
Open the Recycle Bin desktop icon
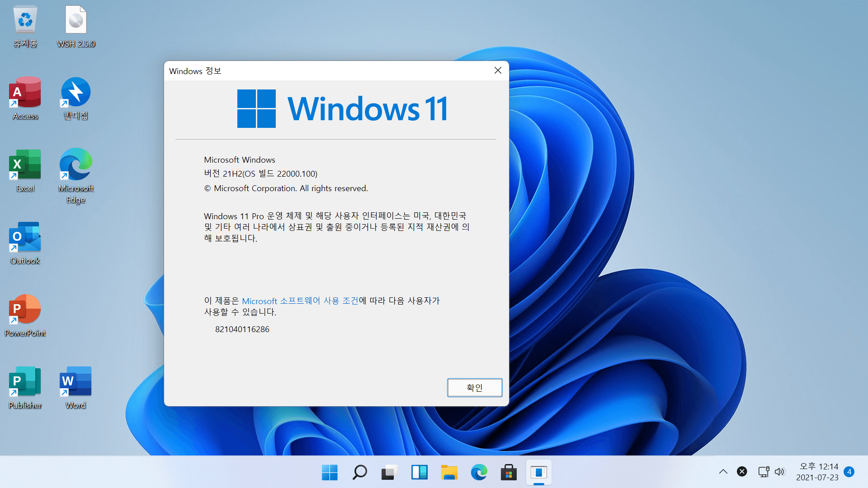pyautogui.click(x=25, y=26)
